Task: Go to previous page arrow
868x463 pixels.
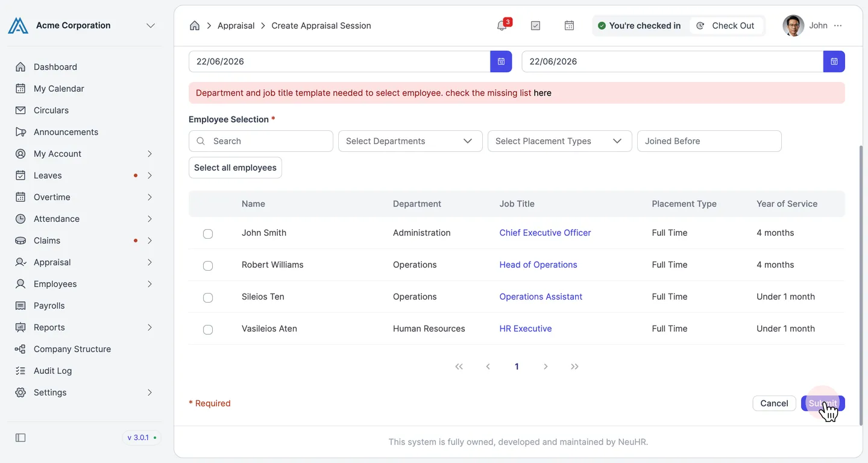Action: pos(488,367)
